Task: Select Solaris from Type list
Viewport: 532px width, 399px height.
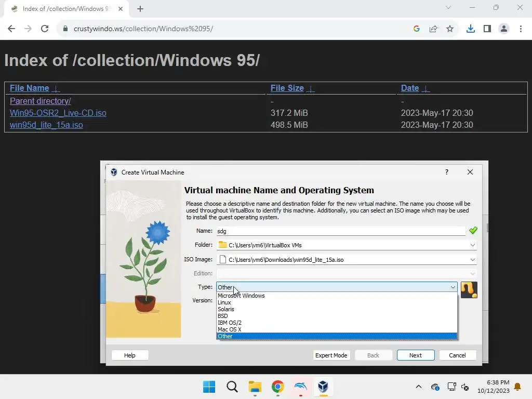Action: 337,310
